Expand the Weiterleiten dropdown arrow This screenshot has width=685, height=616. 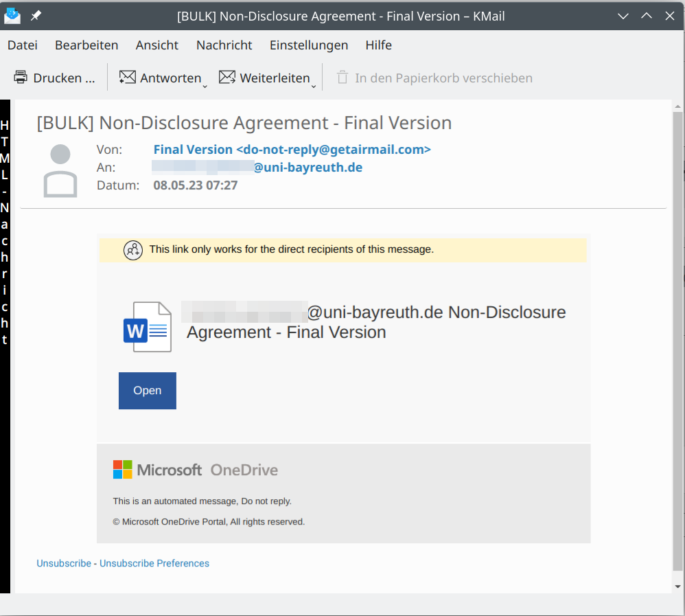pyautogui.click(x=314, y=86)
